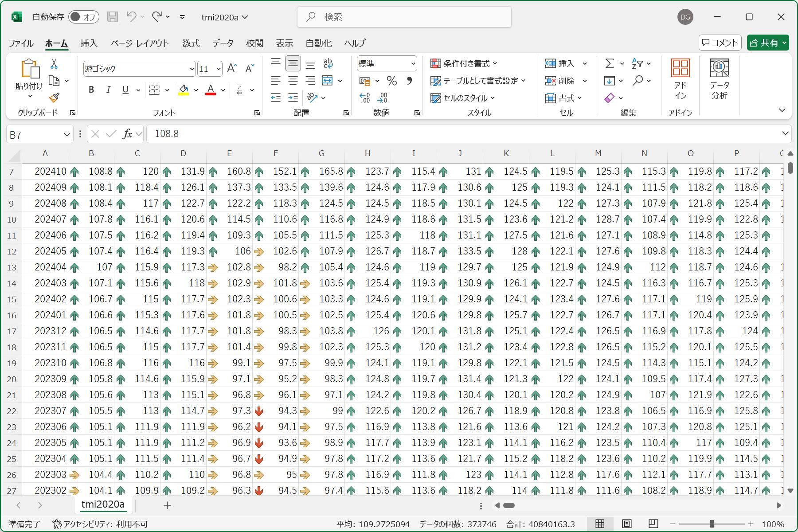Apply red font color swatch
Image resolution: width=798 pixels, height=532 pixels.
click(x=211, y=90)
